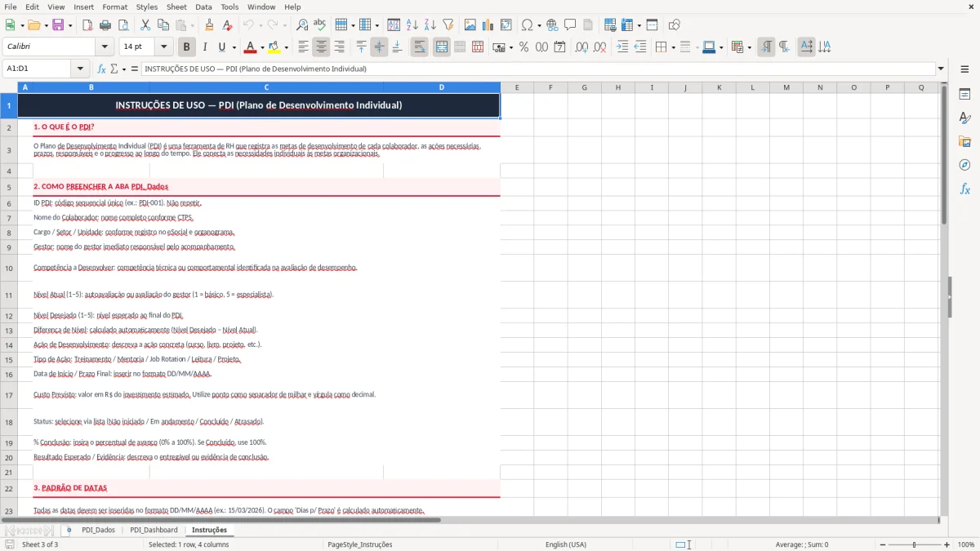Open the 14 pt font size dropdown
Image resolution: width=980 pixels, height=551 pixels.
click(163, 47)
